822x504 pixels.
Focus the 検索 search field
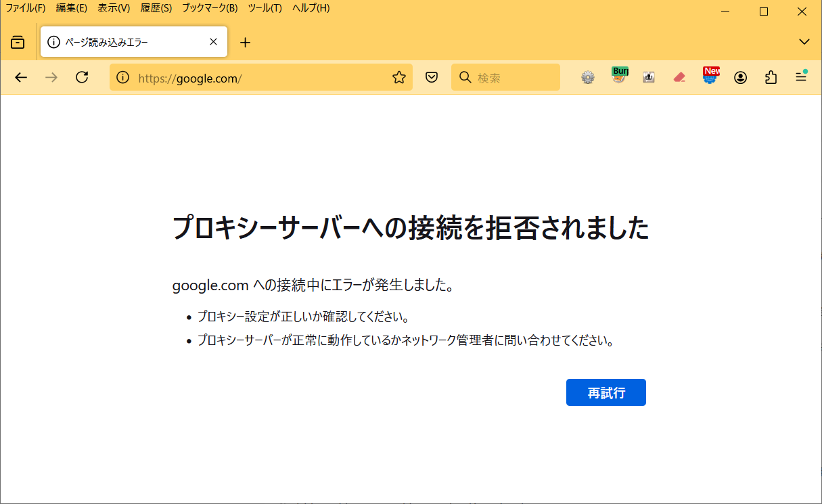pos(505,78)
